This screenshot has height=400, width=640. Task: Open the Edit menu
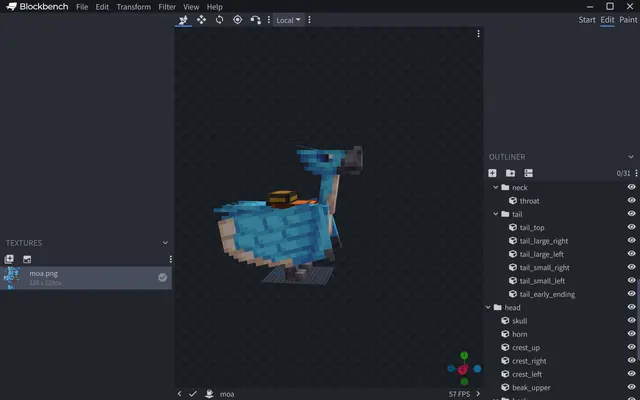[x=102, y=7]
